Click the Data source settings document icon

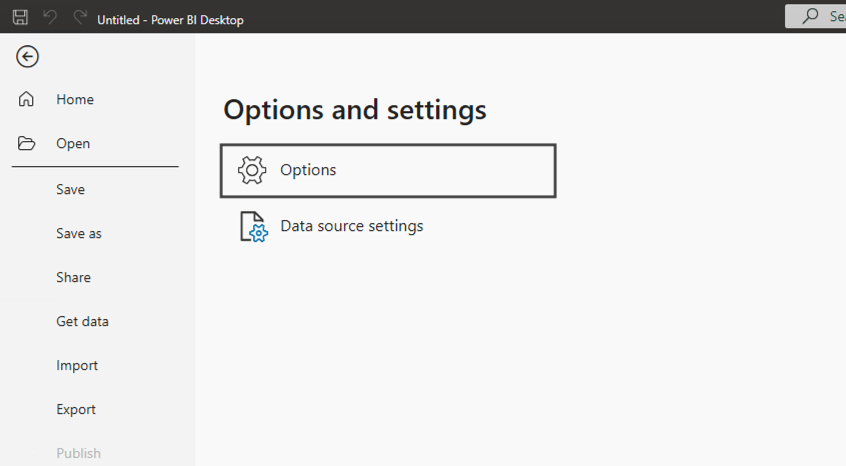[x=254, y=227]
